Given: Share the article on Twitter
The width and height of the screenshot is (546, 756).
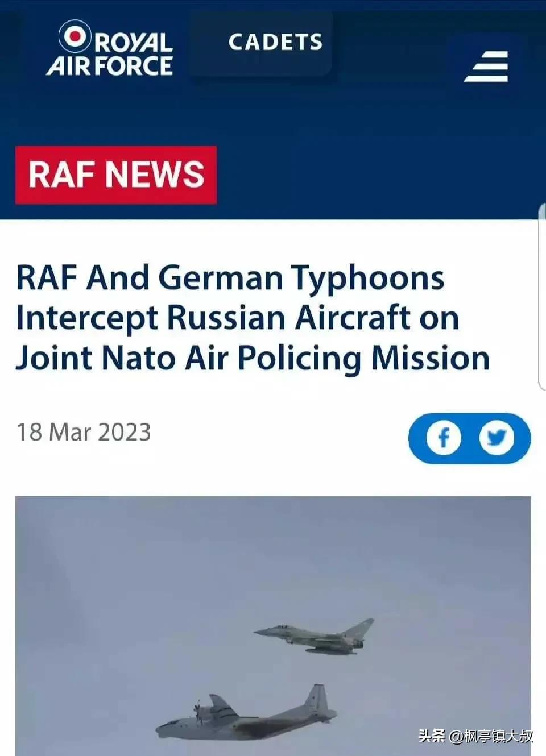Looking at the screenshot, I should (x=497, y=438).
